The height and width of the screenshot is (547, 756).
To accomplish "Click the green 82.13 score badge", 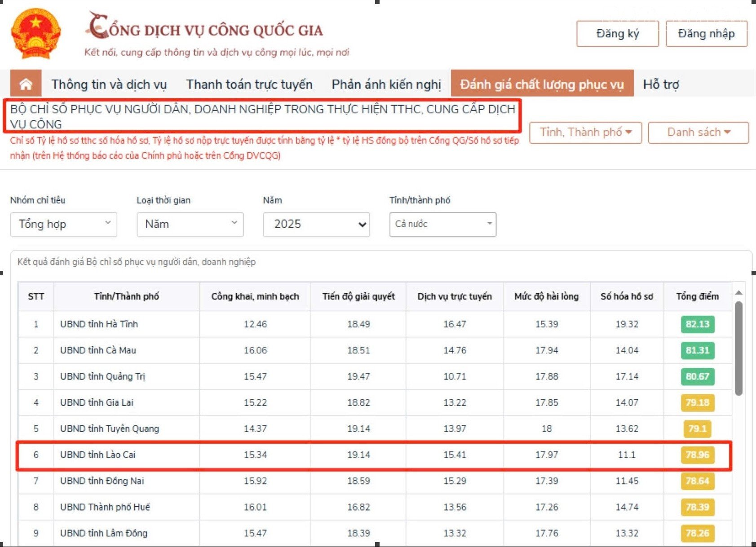I will (x=697, y=324).
